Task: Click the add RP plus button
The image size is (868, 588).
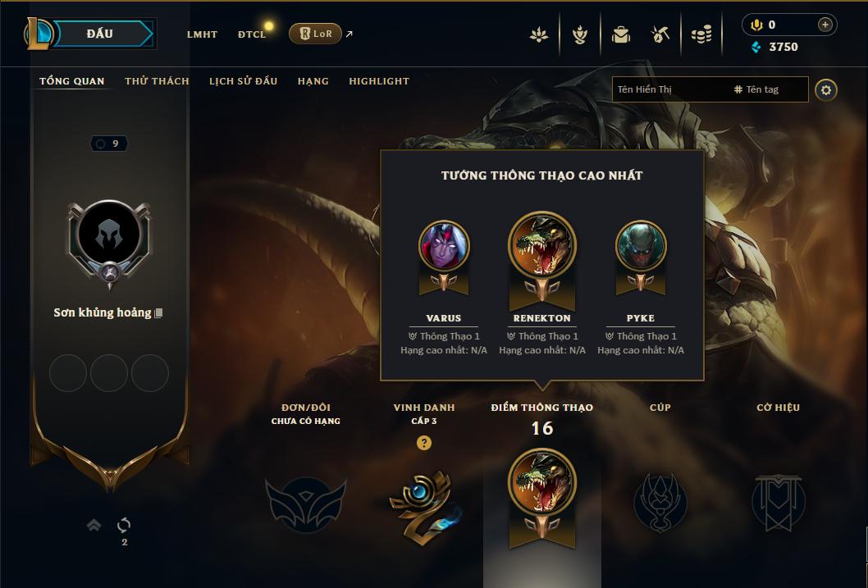Action: [x=825, y=25]
